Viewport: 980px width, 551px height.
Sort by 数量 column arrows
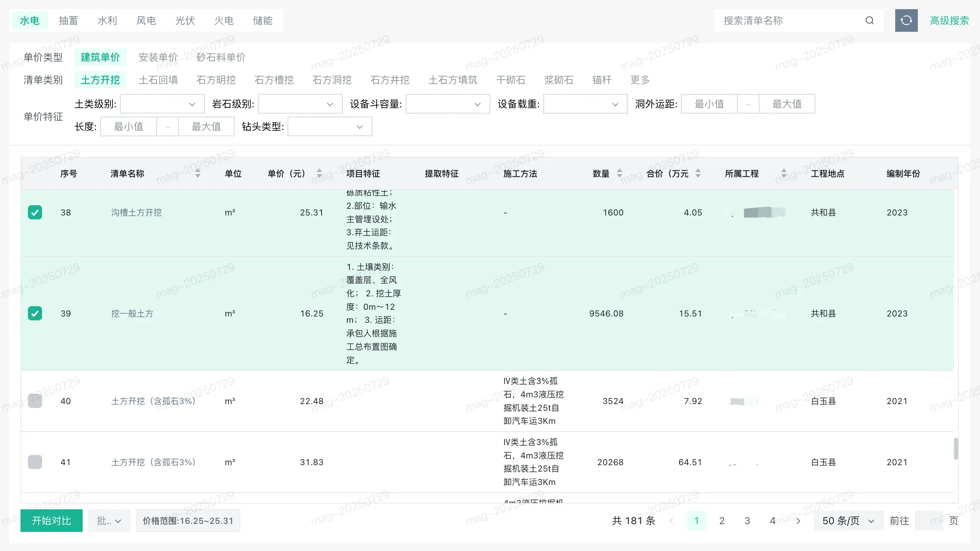point(619,173)
